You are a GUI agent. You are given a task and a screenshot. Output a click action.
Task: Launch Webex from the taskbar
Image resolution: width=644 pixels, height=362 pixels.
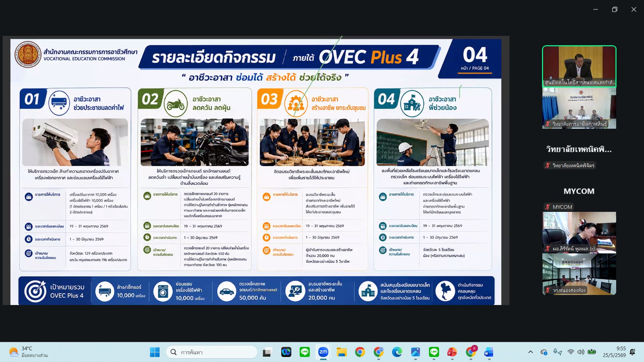point(286,352)
